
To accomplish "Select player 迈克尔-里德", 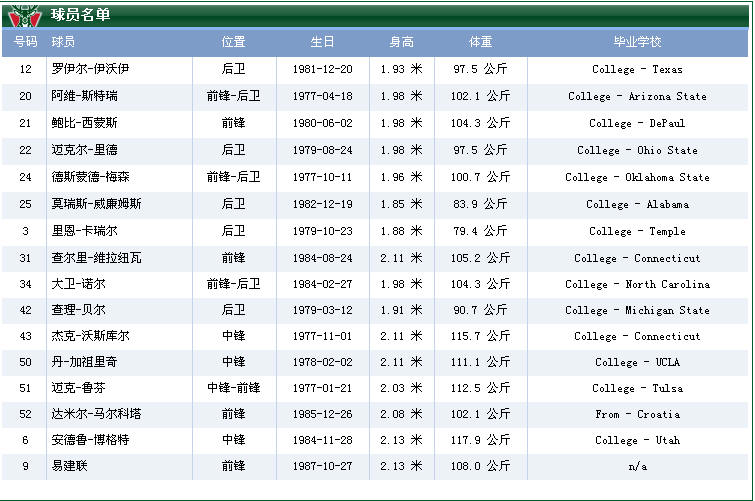I will [x=84, y=150].
